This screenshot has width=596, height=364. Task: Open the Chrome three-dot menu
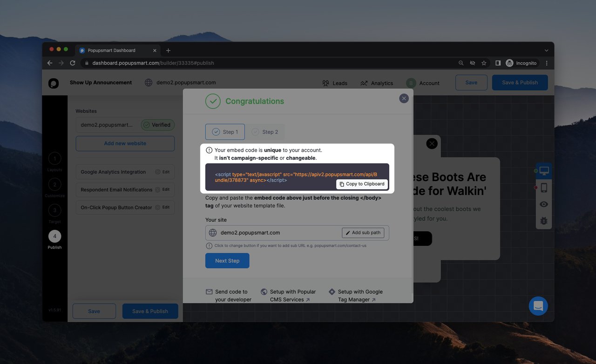click(x=547, y=63)
